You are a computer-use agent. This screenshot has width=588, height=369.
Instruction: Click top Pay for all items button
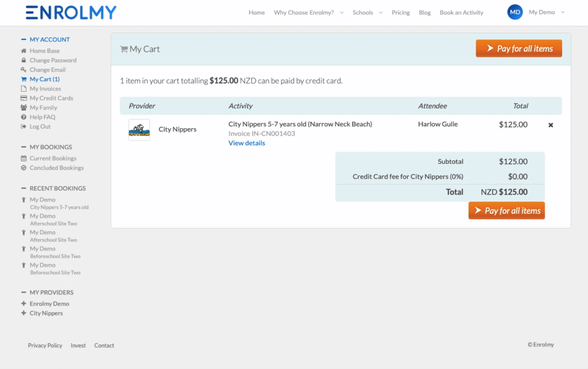tap(519, 48)
